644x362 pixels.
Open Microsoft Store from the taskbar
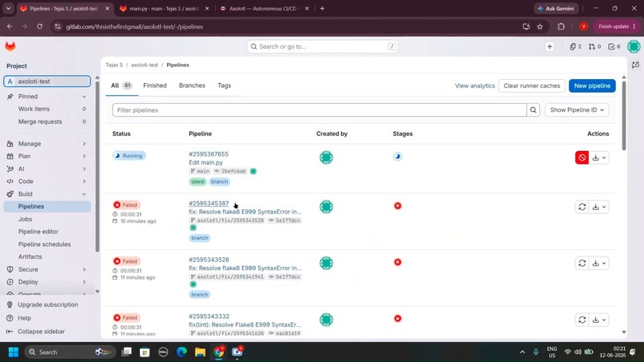(145, 352)
